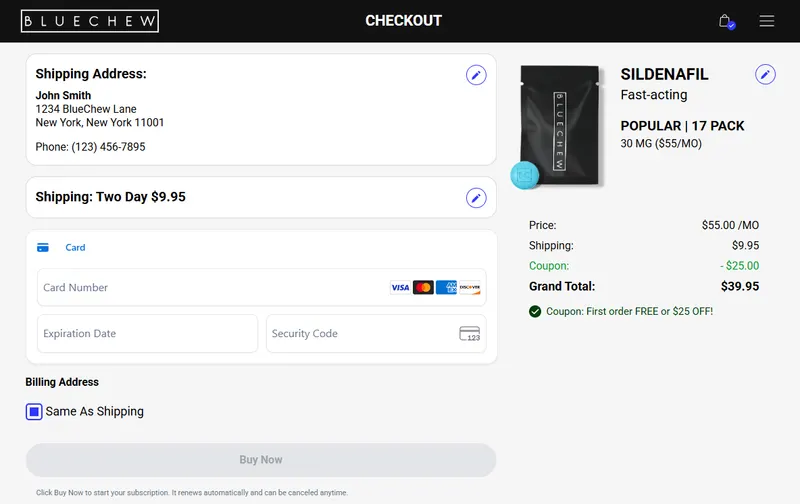800x504 pixels.
Task: Select the Card payment tab
Action: (x=75, y=247)
